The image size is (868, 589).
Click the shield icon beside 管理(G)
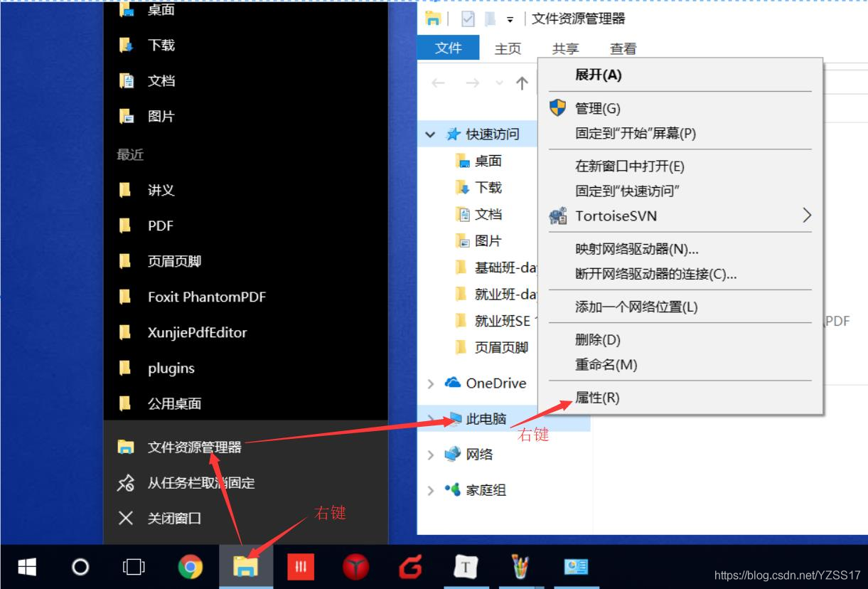(558, 108)
